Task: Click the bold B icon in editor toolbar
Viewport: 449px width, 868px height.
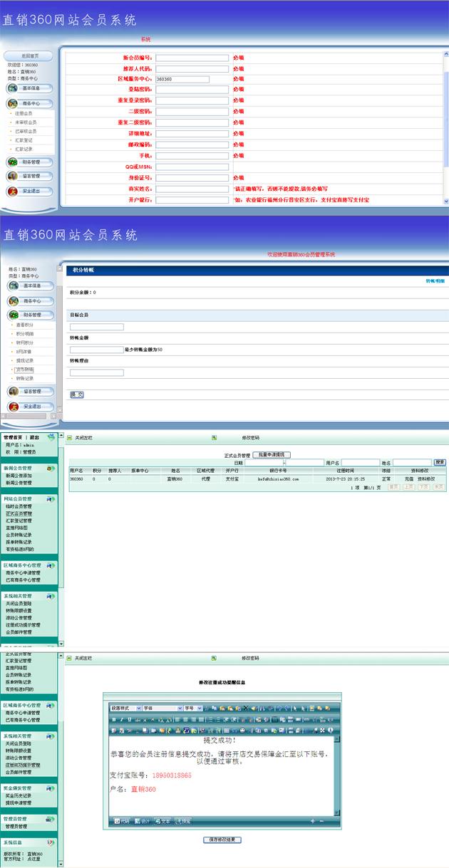Action: click(x=114, y=720)
